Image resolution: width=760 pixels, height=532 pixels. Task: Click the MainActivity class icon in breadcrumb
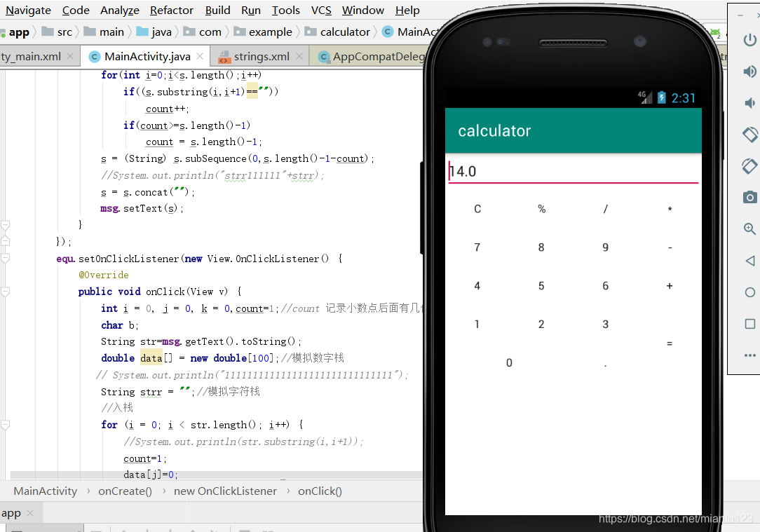pos(387,32)
